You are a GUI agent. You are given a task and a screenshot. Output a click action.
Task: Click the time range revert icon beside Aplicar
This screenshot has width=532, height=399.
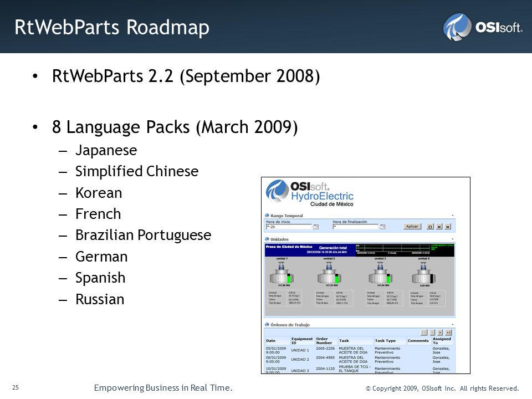430,227
